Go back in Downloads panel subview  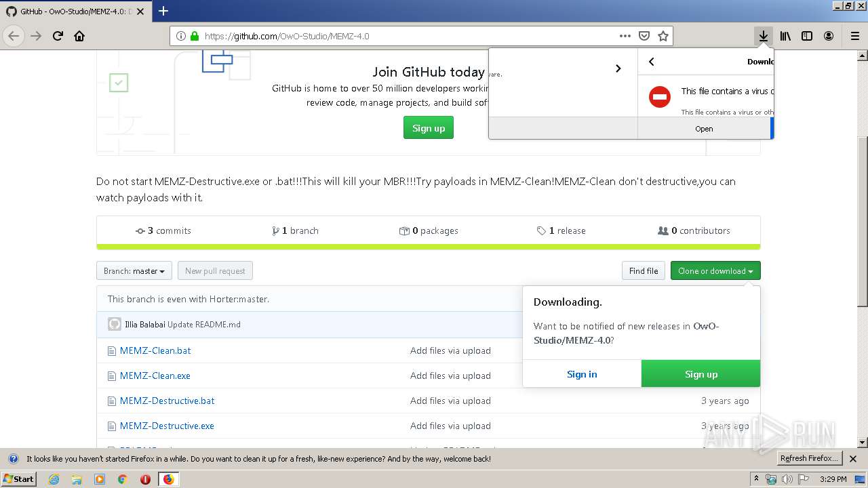point(652,62)
